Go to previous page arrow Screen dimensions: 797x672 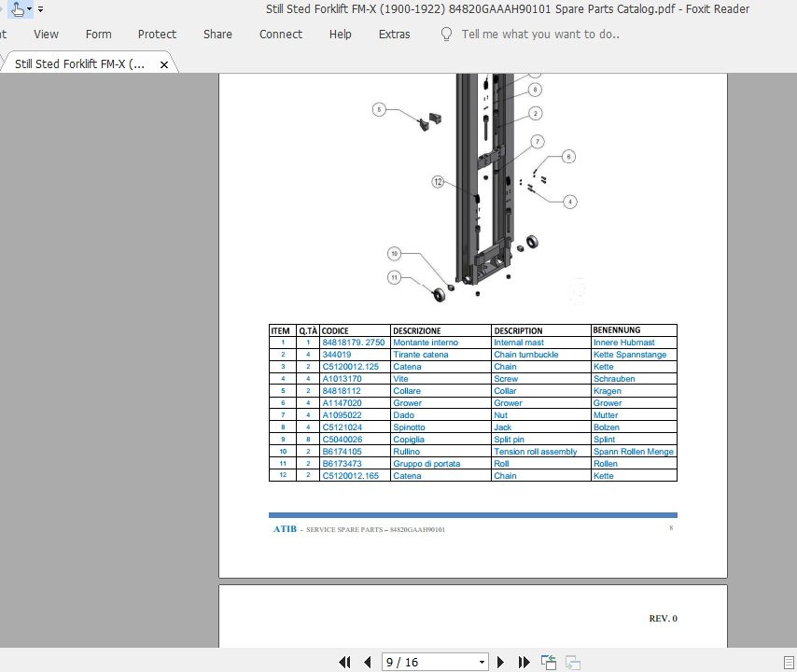click(368, 662)
